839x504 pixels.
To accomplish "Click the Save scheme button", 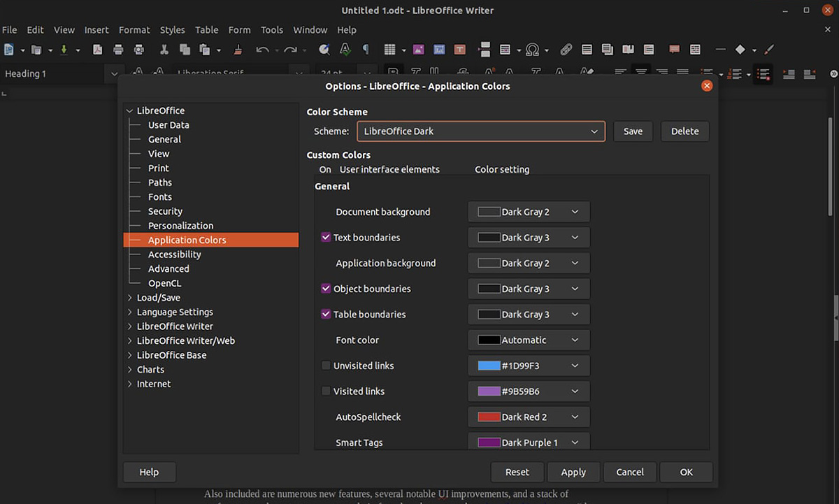I will (x=633, y=131).
